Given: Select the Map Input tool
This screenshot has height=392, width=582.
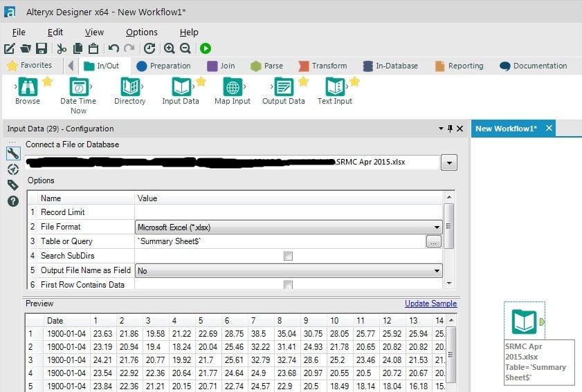Looking at the screenshot, I should click(233, 91).
